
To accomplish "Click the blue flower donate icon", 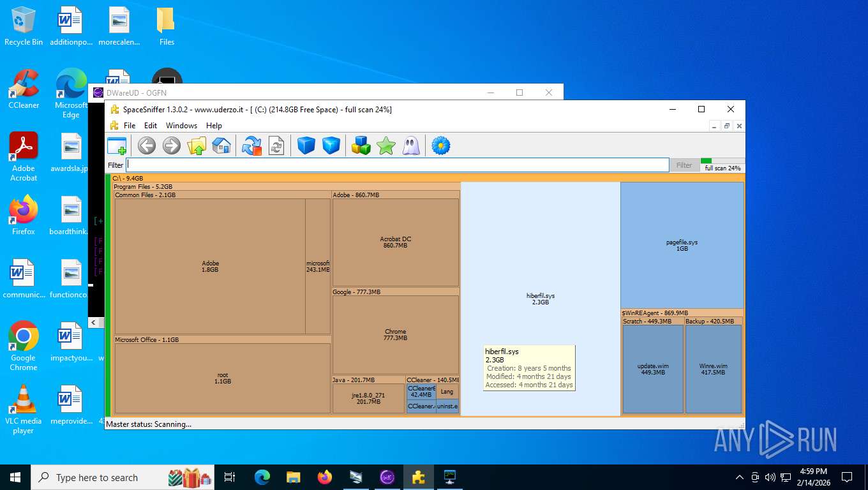I will (x=441, y=146).
